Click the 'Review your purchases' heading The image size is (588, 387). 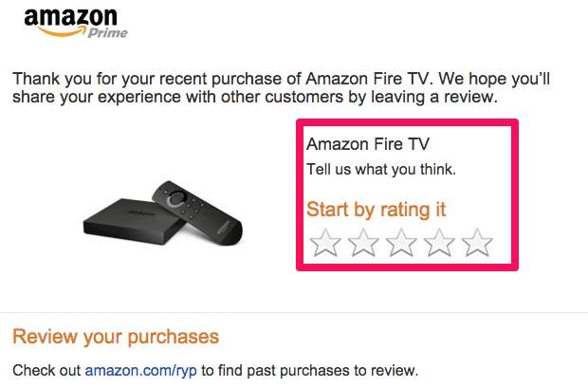(x=116, y=337)
